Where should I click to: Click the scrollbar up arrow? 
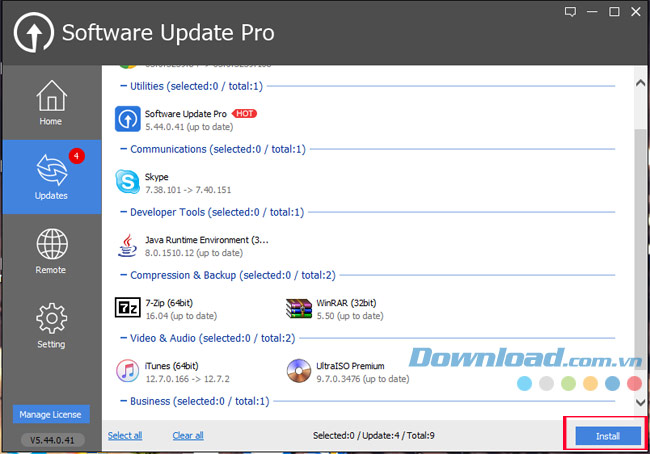[640, 83]
